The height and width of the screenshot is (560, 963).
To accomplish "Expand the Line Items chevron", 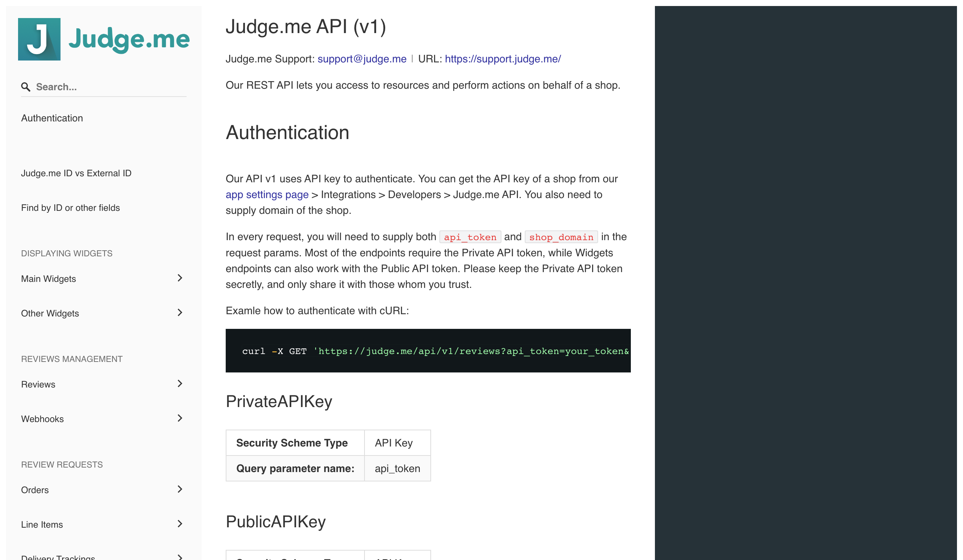I will coord(180,525).
